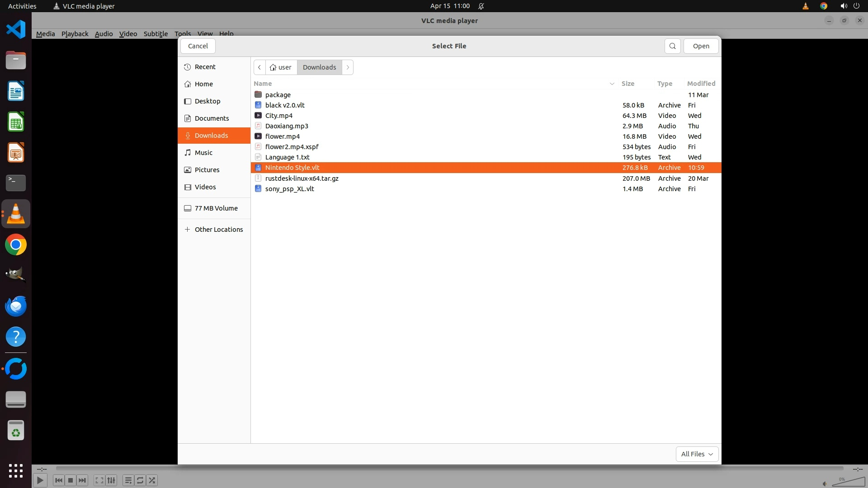Navigate back with path bar left arrow
868x488 pixels.
[259, 67]
